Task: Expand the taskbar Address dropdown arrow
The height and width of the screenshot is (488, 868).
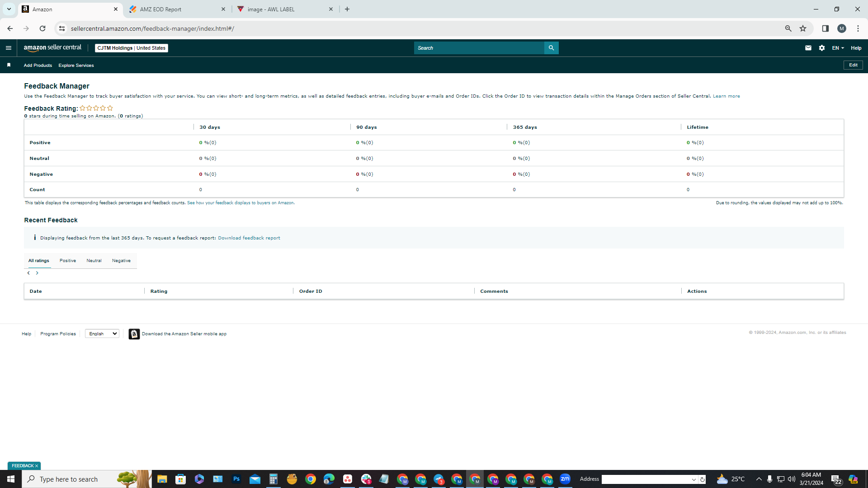Action: click(694, 479)
